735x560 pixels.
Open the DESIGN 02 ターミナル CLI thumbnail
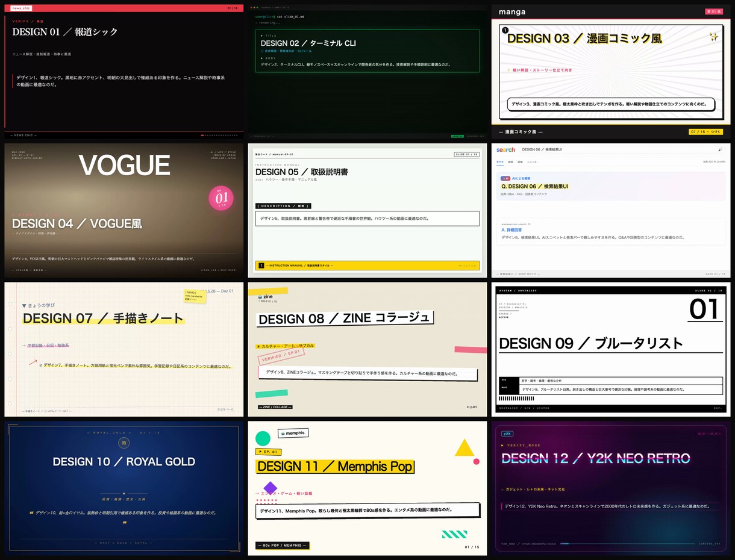click(x=367, y=72)
